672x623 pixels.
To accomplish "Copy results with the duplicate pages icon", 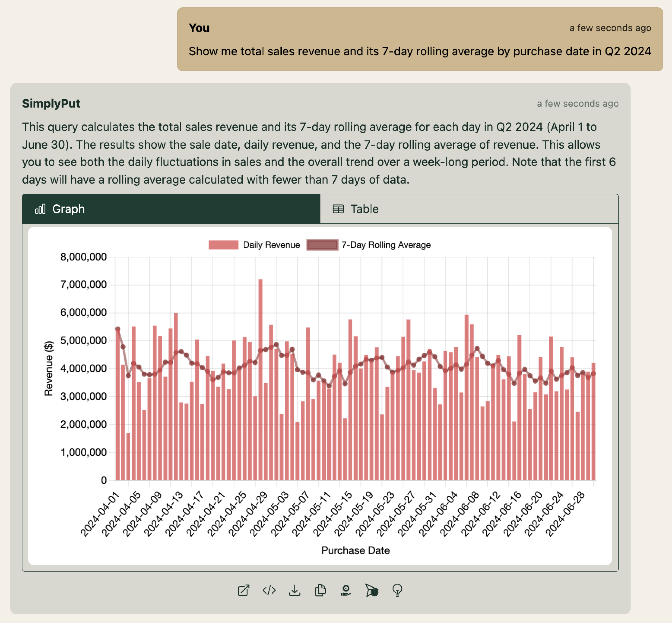I will pos(320,590).
